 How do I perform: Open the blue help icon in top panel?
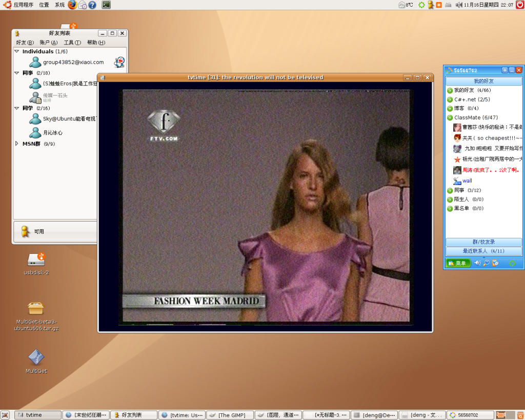[x=92, y=5]
